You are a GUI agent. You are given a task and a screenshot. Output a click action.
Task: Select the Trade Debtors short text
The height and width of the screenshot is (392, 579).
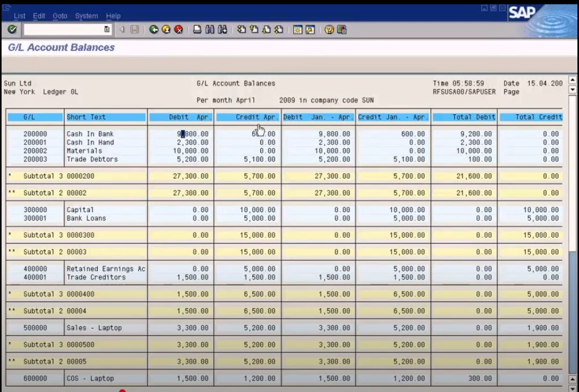92,160
